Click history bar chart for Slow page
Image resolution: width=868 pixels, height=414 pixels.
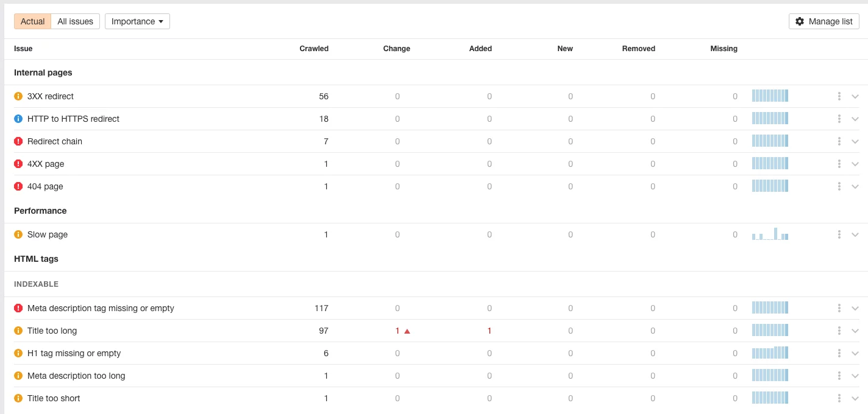coord(770,234)
